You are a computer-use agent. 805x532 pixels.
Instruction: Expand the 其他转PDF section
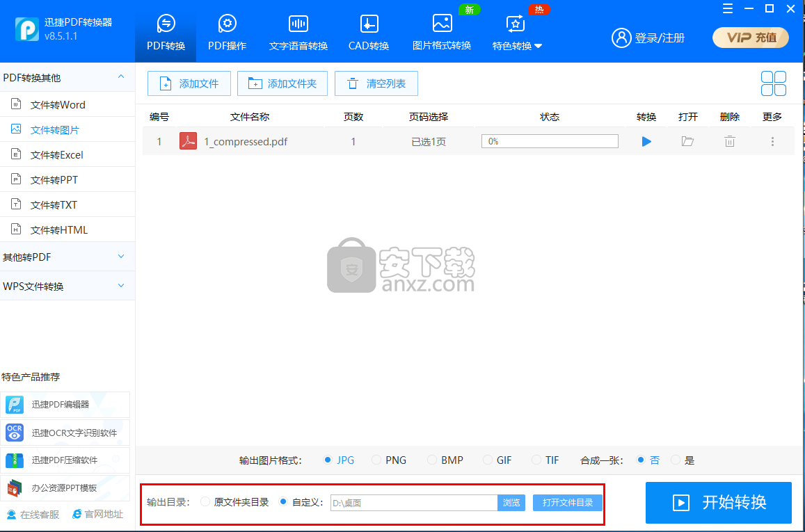coord(67,257)
